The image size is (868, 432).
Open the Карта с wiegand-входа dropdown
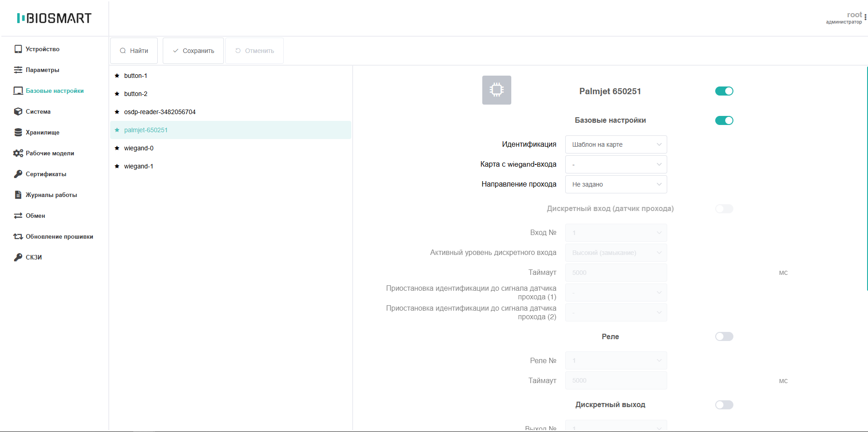point(616,164)
